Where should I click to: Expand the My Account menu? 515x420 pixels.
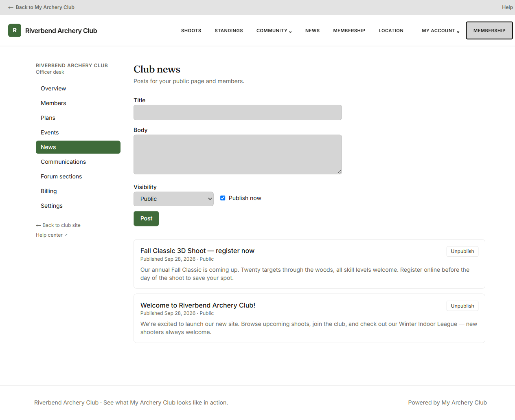(x=440, y=31)
